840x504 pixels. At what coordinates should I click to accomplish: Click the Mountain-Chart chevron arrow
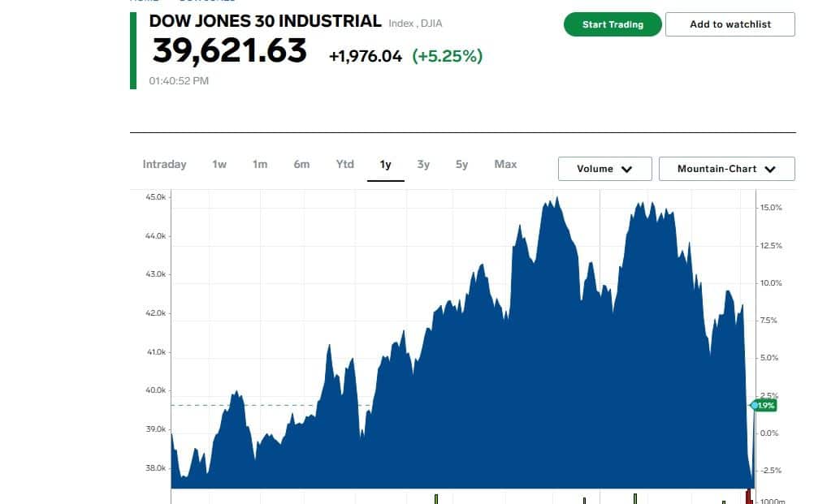click(770, 170)
